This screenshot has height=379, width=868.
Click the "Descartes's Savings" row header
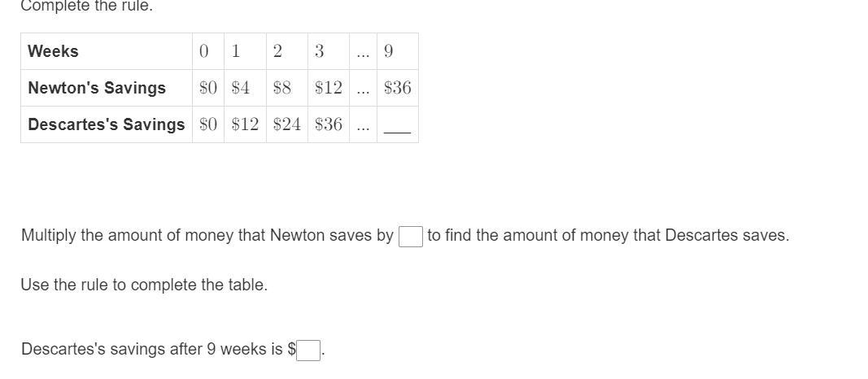[107, 124]
